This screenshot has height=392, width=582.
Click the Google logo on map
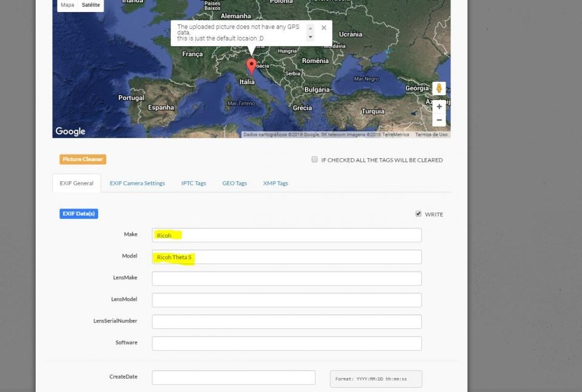pos(70,131)
